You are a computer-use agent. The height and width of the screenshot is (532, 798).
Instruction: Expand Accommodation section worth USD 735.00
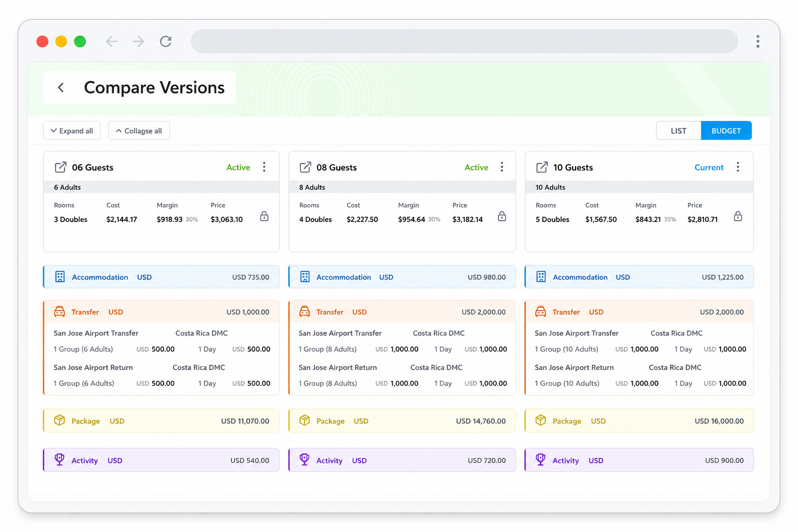pyautogui.click(x=161, y=277)
